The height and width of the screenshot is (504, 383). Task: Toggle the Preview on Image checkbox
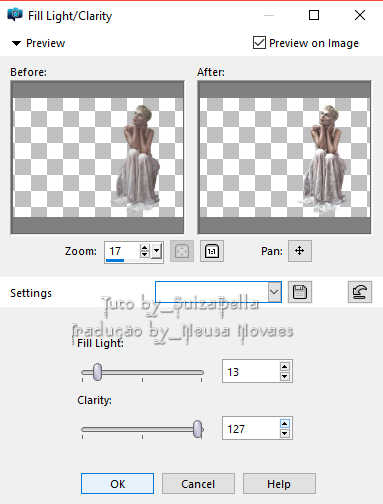(259, 43)
